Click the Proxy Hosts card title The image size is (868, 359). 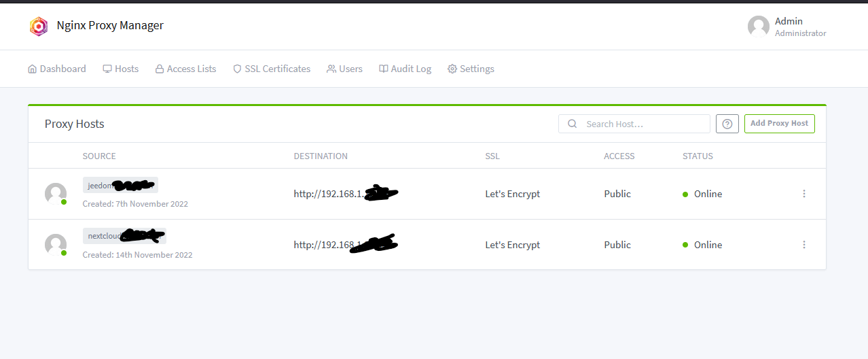coord(75,124)
